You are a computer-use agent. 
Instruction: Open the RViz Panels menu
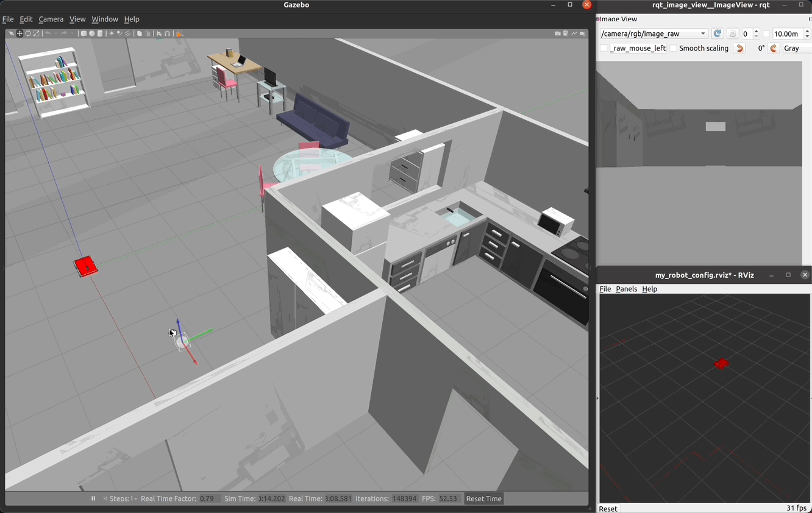(x=626, y=289)
